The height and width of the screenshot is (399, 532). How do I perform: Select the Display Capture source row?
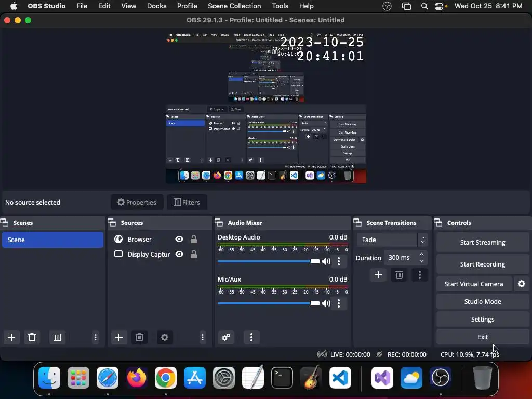click(159, 254)
